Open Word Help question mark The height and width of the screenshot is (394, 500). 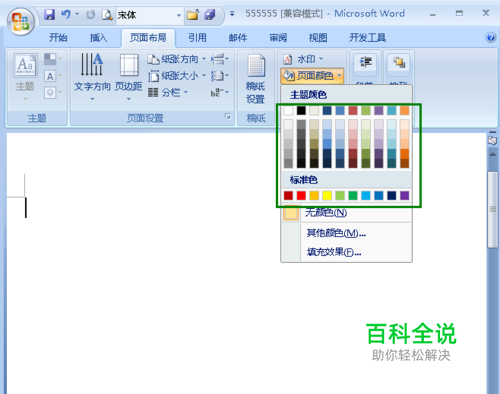[490, 38]
